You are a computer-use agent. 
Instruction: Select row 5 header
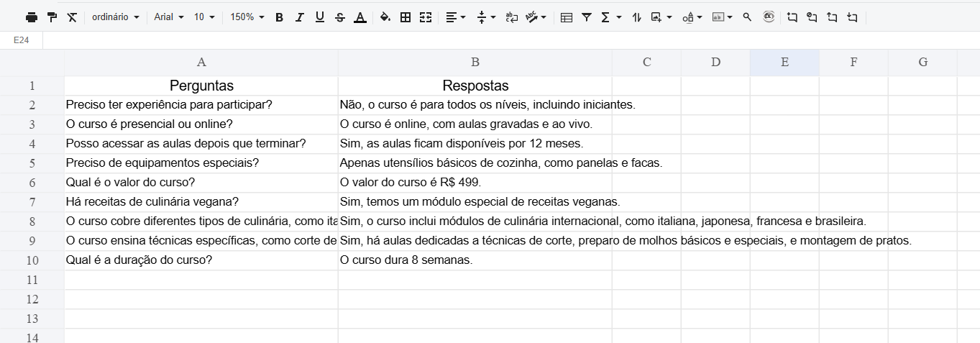click(x=32, y=163)
